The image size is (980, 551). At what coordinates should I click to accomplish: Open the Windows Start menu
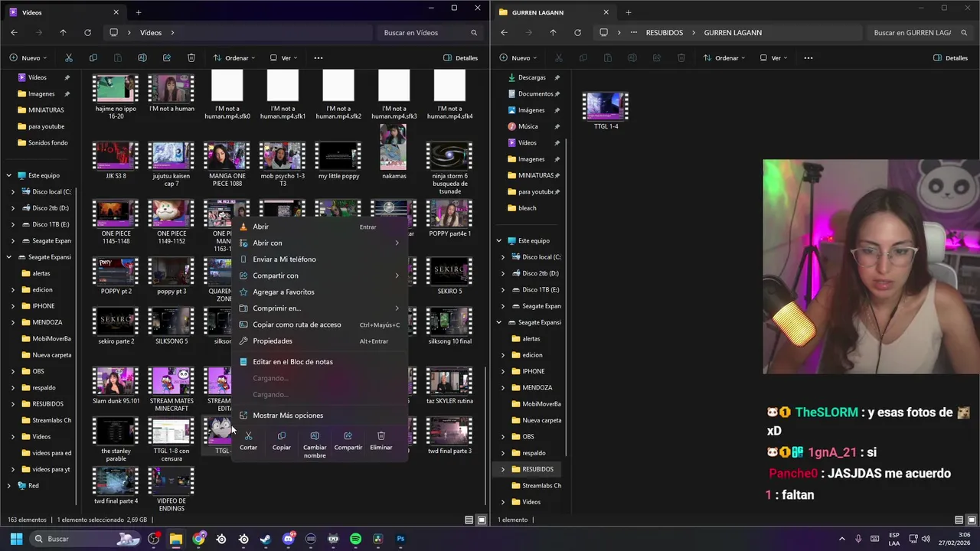[x=16, y=539]
